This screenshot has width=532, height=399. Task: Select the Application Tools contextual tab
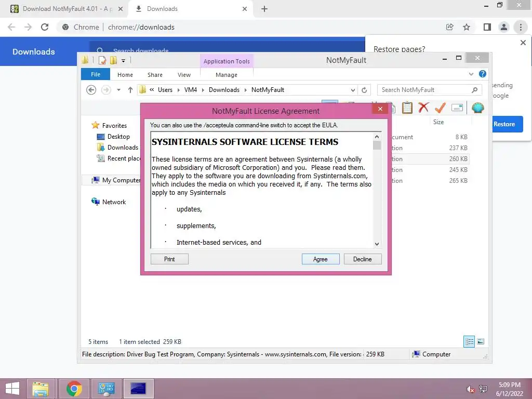coord(227,61)
